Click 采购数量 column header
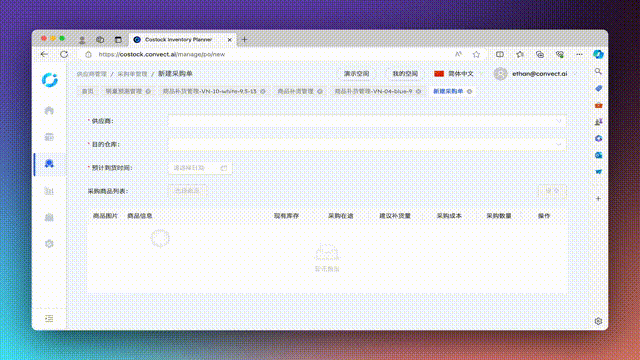Screen dimensions: 640x360 coord(499,216)
